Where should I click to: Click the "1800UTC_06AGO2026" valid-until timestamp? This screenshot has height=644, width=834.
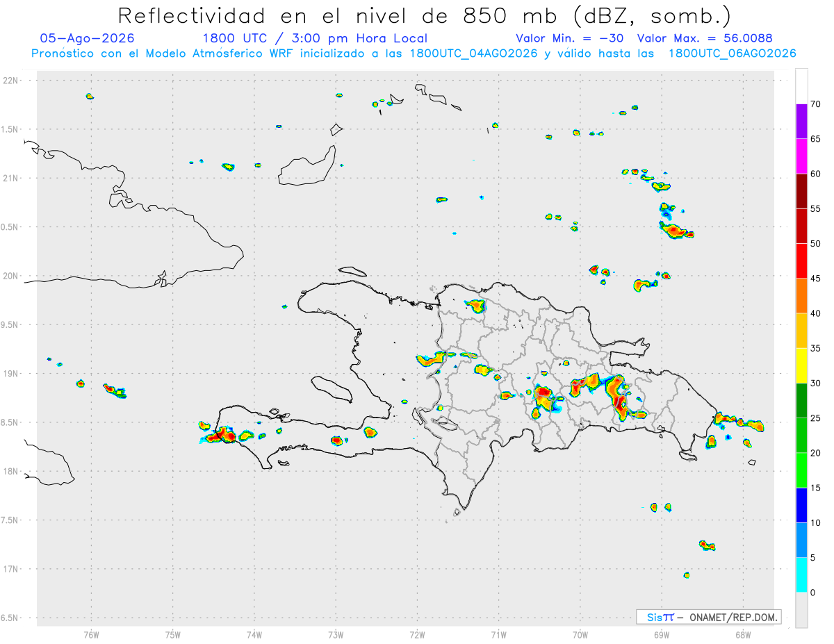(732, 53)
